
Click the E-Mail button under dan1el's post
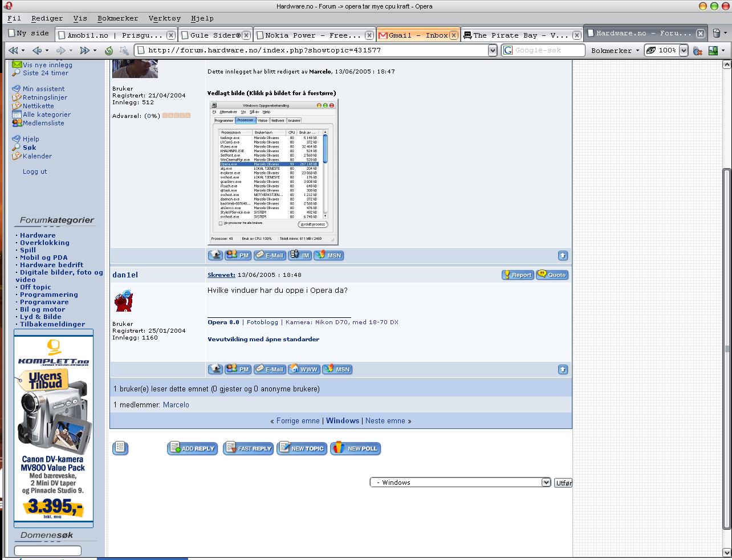pyautogui.click(x=270, y=369)
